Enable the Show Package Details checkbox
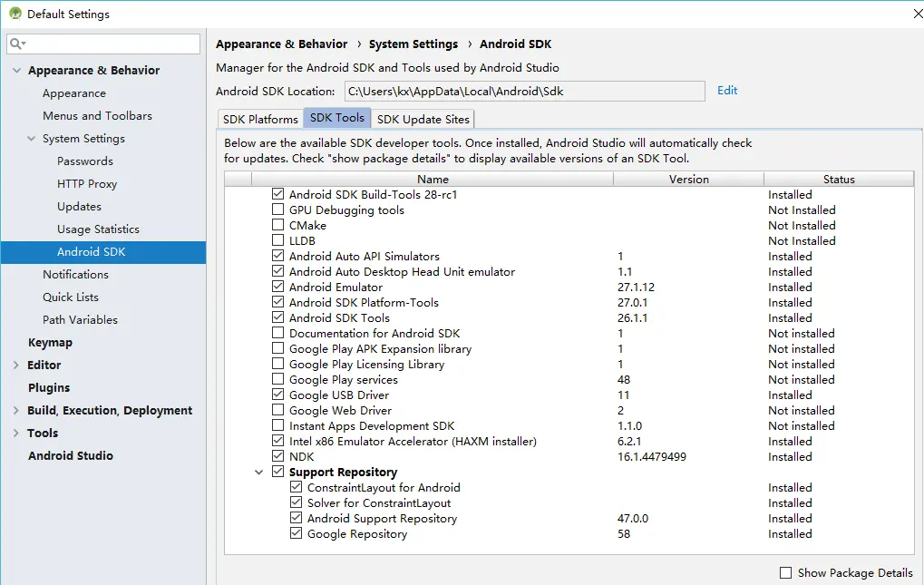924x585 pixels. [785, 573]
